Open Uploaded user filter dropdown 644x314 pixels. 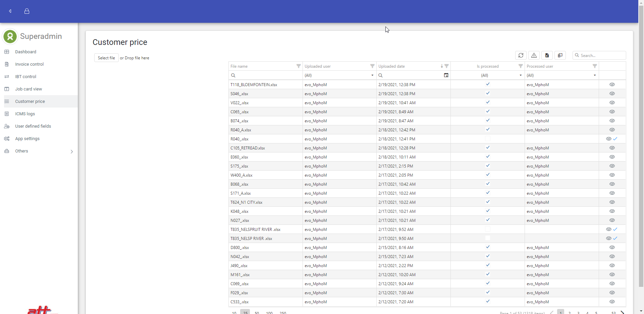click(372, 75)
